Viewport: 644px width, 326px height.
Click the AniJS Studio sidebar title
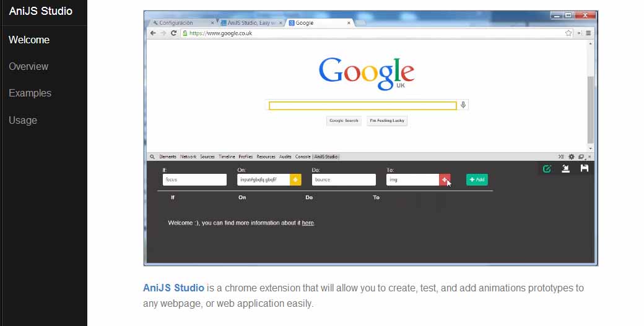point(41,11)
